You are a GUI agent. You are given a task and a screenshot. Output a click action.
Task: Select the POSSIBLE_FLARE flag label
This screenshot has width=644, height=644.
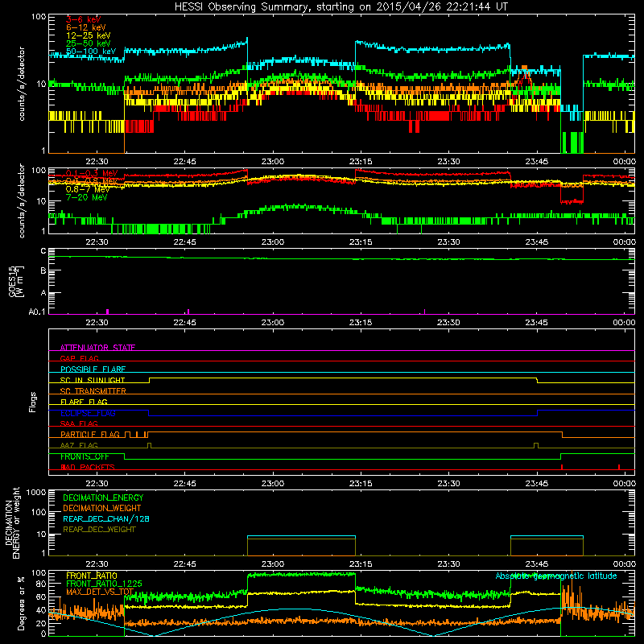pyautogui.click(x=93, y=369)
